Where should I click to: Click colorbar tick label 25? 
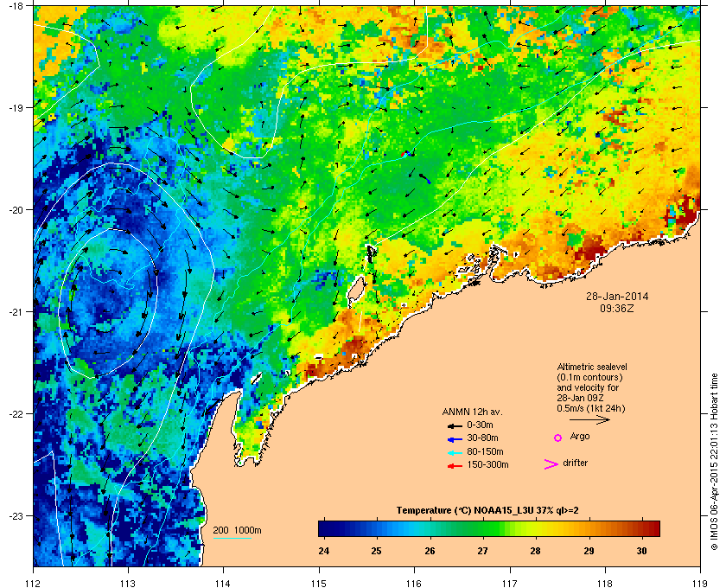pos(377,551)
